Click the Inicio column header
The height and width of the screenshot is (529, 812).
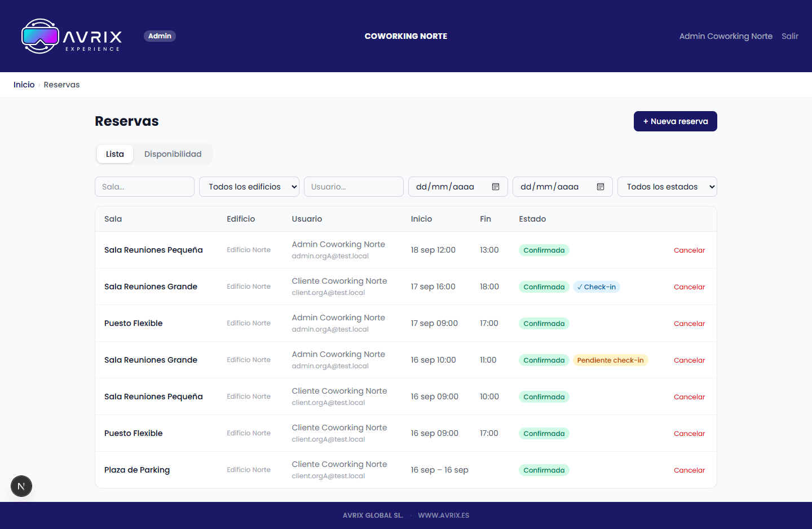click(x=421, y=219)
